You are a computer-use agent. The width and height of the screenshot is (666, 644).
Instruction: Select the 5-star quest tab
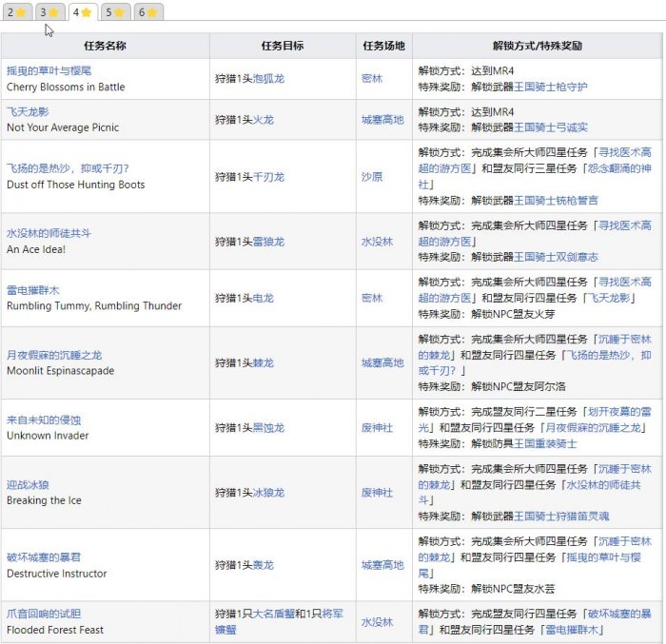tap(114, 12)
